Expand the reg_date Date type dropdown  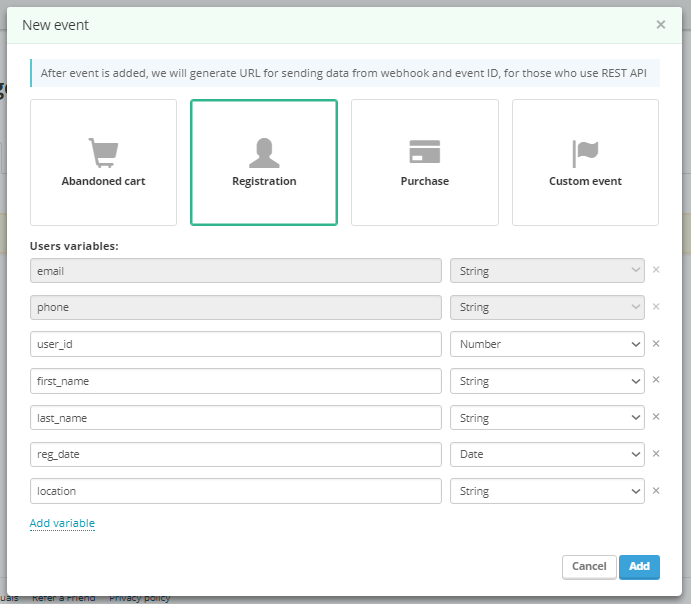(x=547, y=454)
